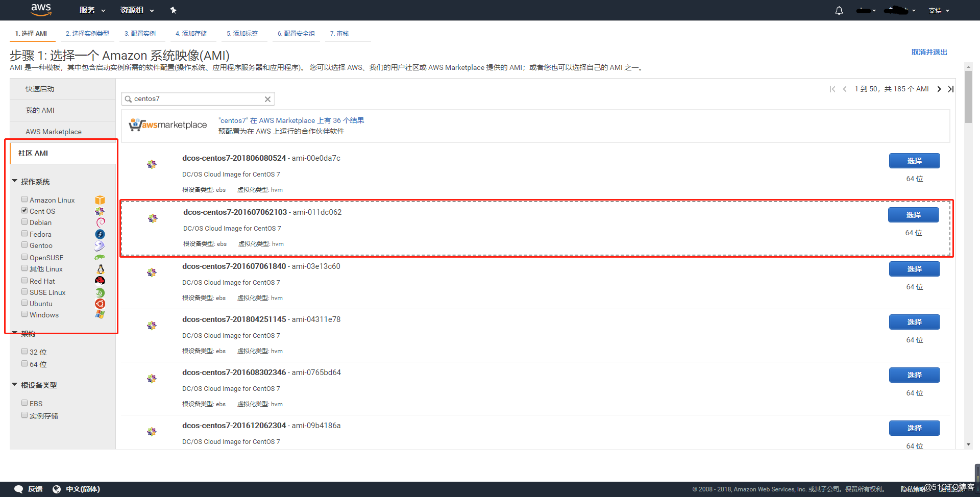
Task: Open the account name dropdown
Action: [866, 10]
